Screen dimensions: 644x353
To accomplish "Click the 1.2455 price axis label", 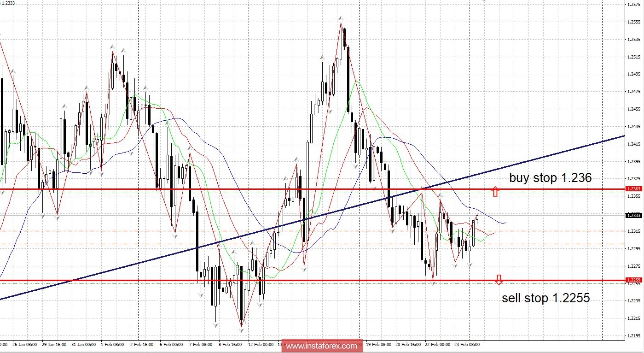I will pos(634,109).
